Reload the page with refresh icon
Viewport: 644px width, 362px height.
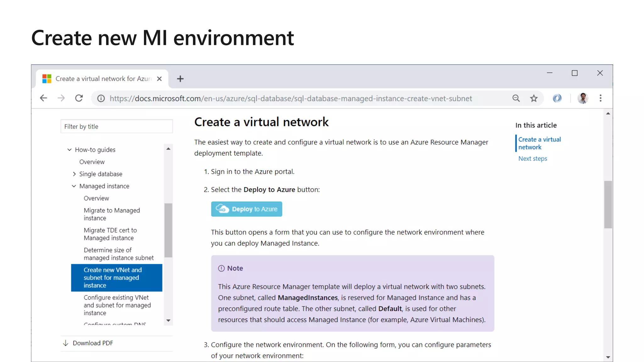coord(79,98)
